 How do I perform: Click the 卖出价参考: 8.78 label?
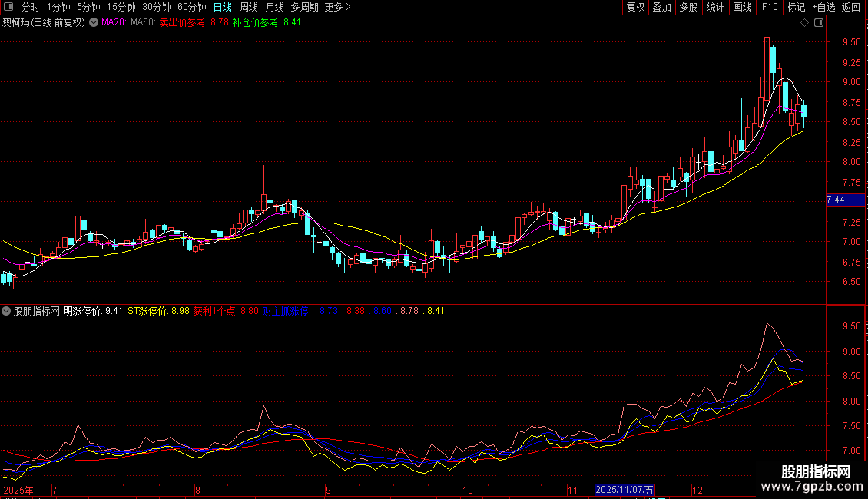coord(194,23)
